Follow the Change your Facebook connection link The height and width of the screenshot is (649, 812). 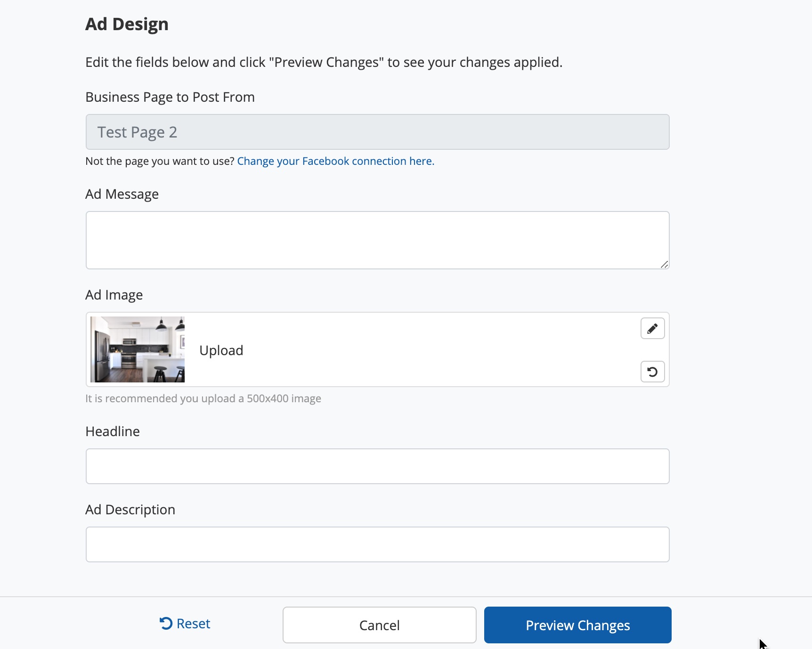point(335,161)
